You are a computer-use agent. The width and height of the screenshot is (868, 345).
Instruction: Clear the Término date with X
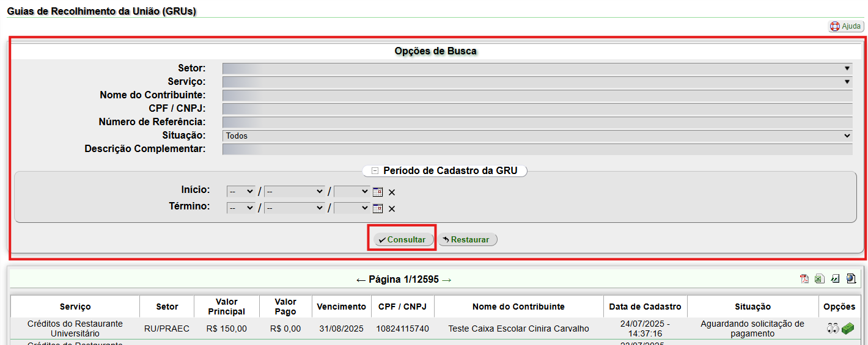click(392, 209)
